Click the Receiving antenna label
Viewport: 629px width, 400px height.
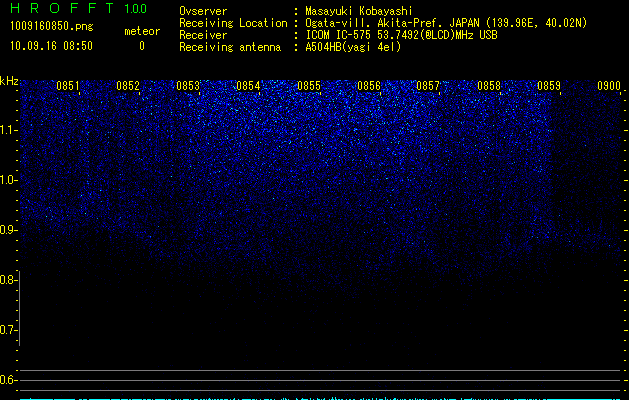tap(230, 47)
